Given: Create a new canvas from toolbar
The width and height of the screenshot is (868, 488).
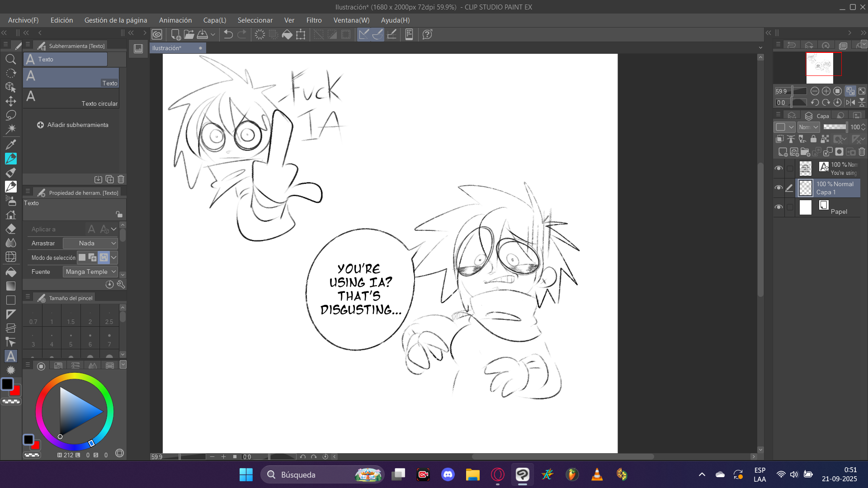Looking at the screenshot, I should point(176,34).
